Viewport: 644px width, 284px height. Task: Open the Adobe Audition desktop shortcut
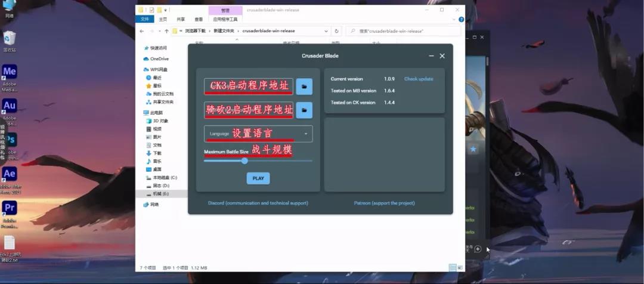(x=9, y=112)
